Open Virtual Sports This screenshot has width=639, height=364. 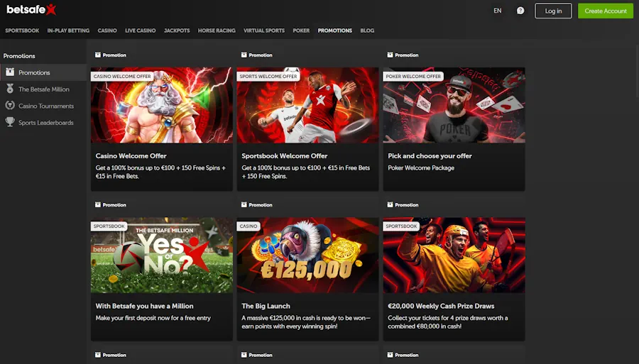pos(264,31)
